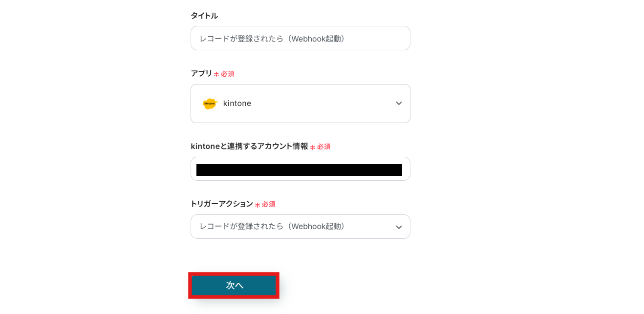
Task: Click the red asterisk next to アプリ
Action: coord(216,74)
